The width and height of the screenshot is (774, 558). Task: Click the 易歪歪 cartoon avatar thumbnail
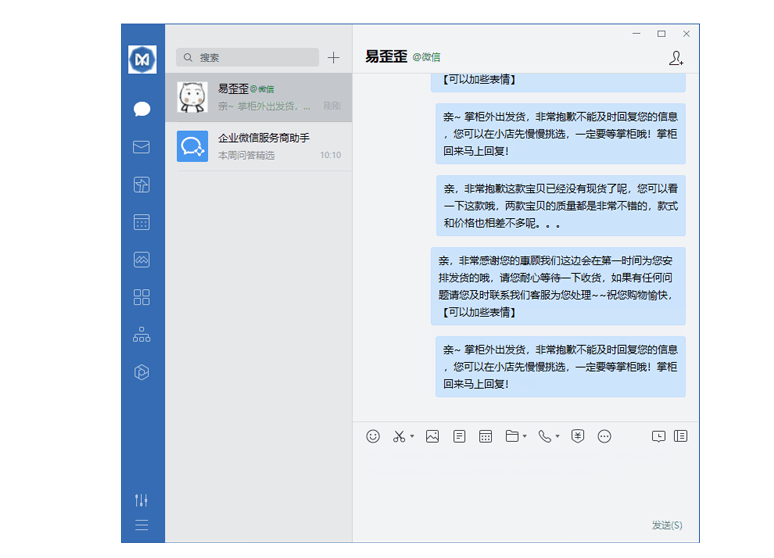193,97
